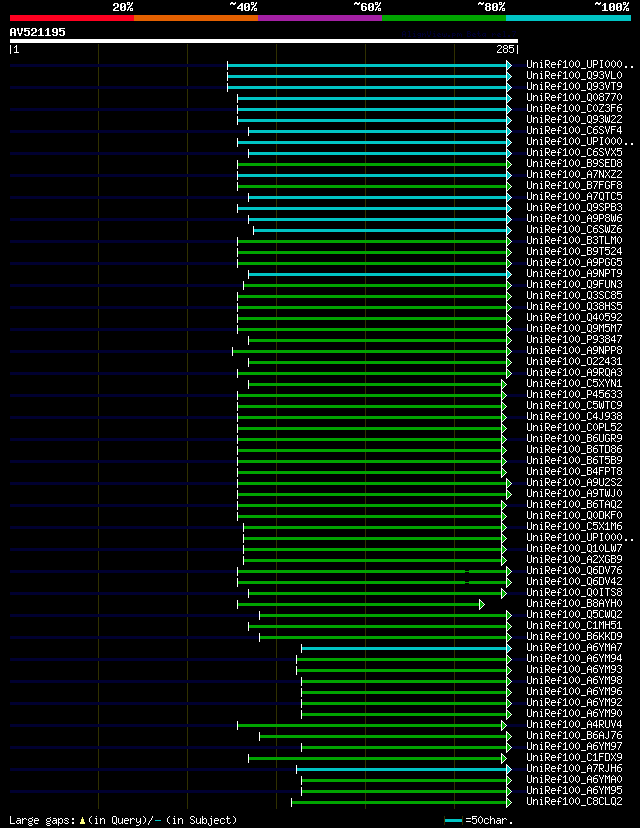Click the cyan alignment bar for UniRef100_A6YMA7
640x828 pixels.
[x=407, y=648]
